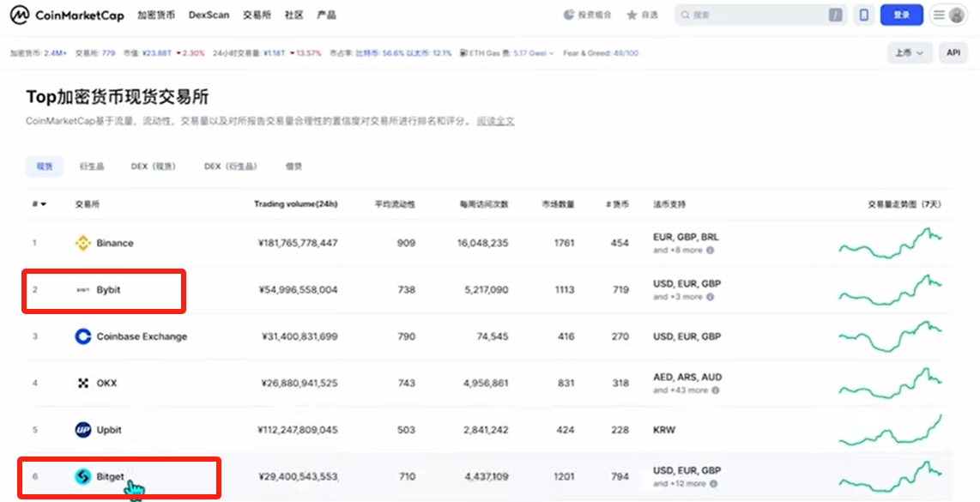Open the Upbit exchange name link
This screenshot has width=980, height=502.
point(109,430)
